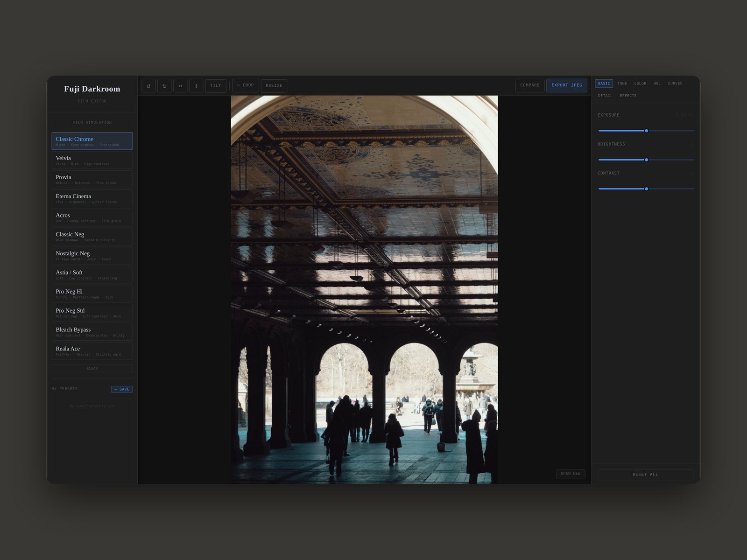Screen dimensions: 747x560
Task: Switch to the Tone tab
Action: tap(622, 84)
